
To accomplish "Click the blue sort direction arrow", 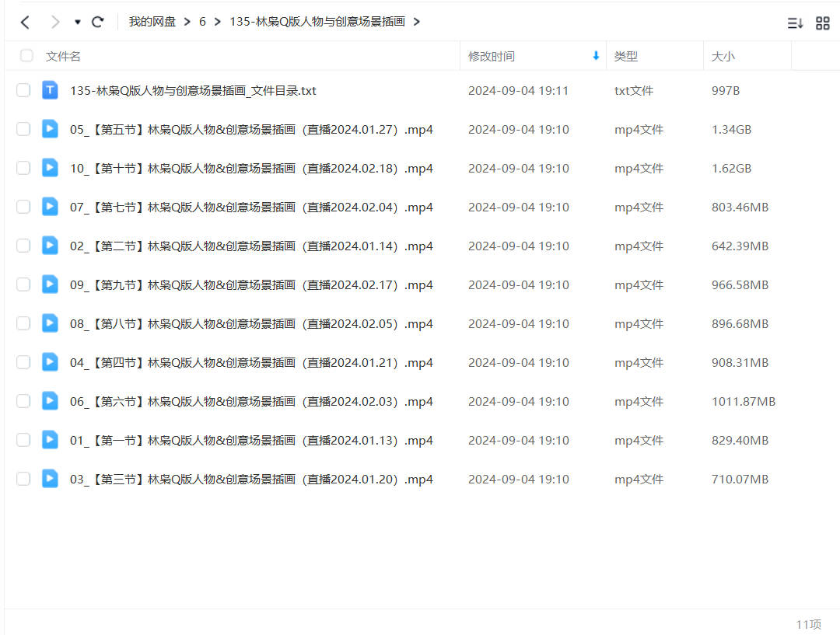I will pyautogui.click(x=596, y=56).
